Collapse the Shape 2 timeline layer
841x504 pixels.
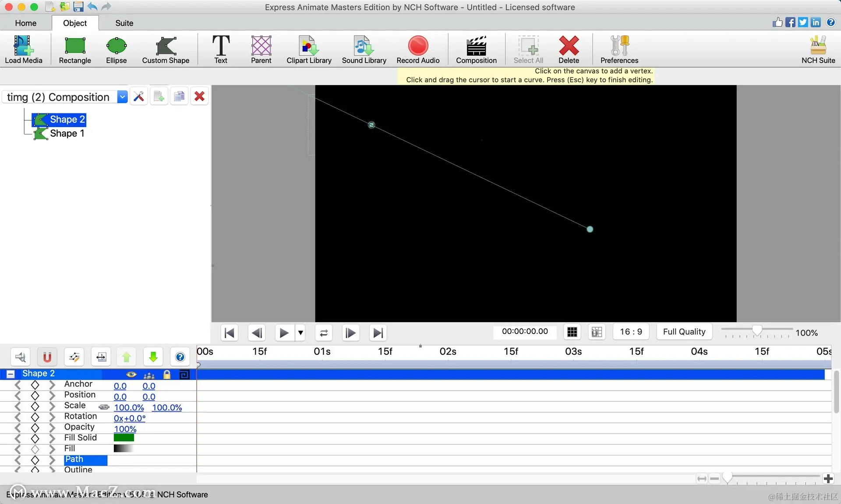click(x=11, y=374)
